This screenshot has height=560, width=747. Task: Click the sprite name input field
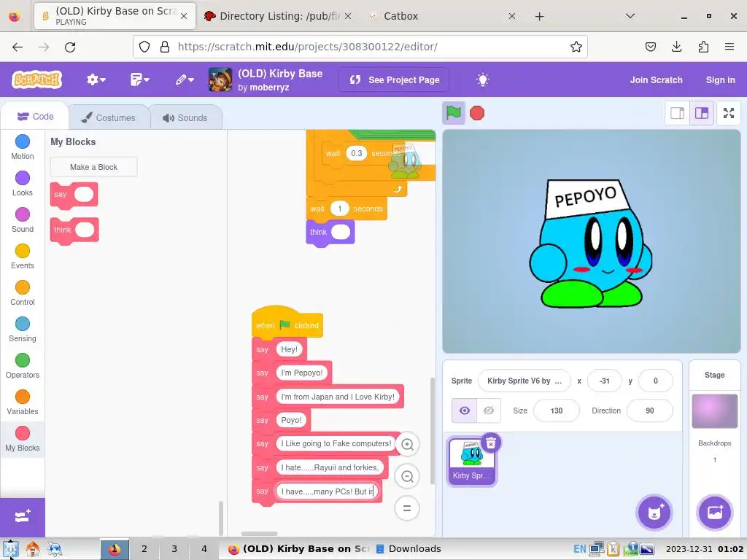524,381
